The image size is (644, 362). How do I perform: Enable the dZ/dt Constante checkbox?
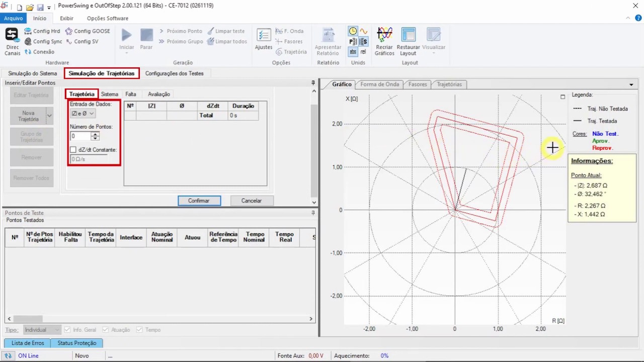(x=73, y=150)
